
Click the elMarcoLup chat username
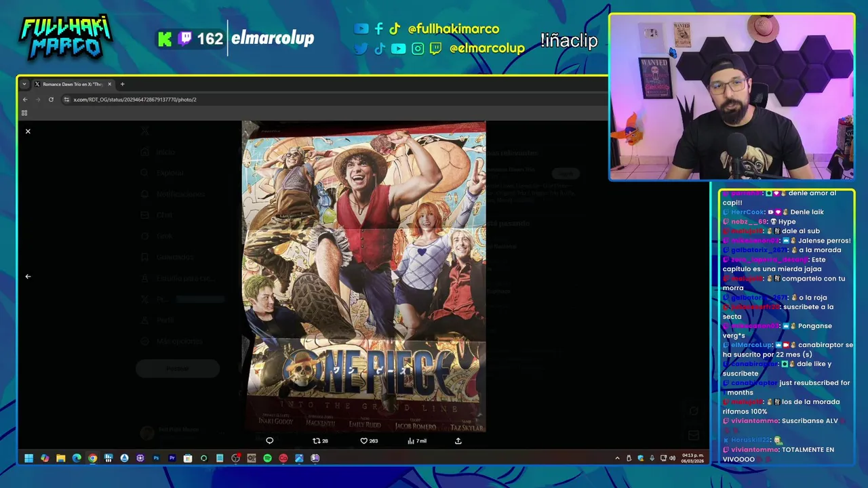[x=753, y=345]
